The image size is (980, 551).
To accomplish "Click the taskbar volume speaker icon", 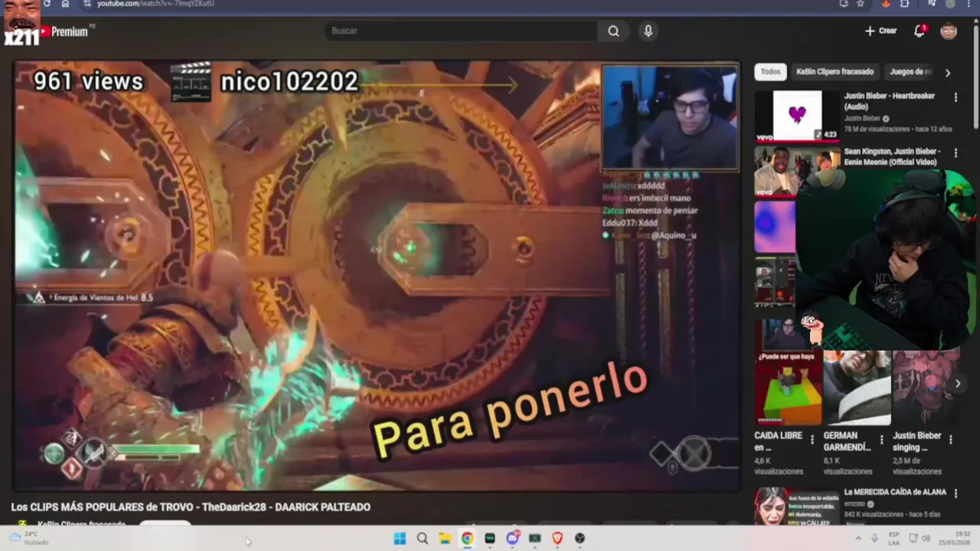I will pyautogui.click(x=926, y=538).
